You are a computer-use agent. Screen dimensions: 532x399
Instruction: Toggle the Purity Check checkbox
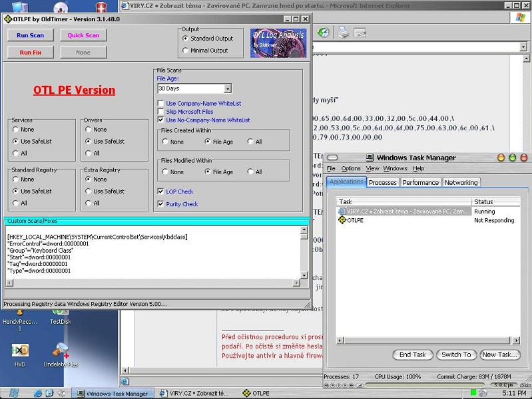(161, 203)
